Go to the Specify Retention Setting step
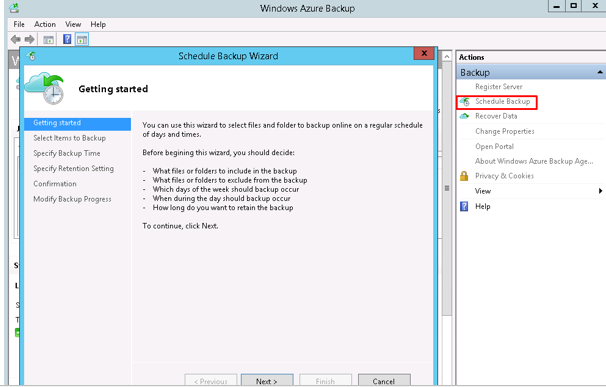 pos(73,169)
